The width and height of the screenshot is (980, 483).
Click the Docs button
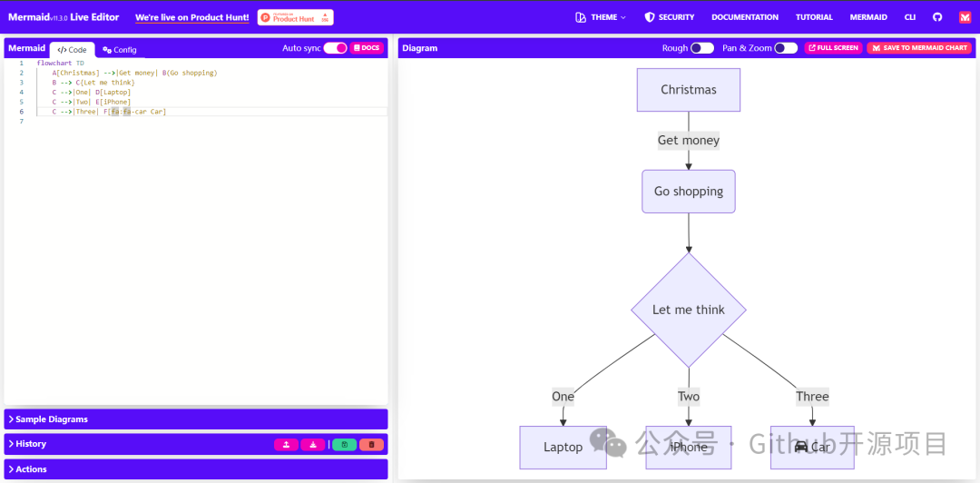tap(367, 48)
